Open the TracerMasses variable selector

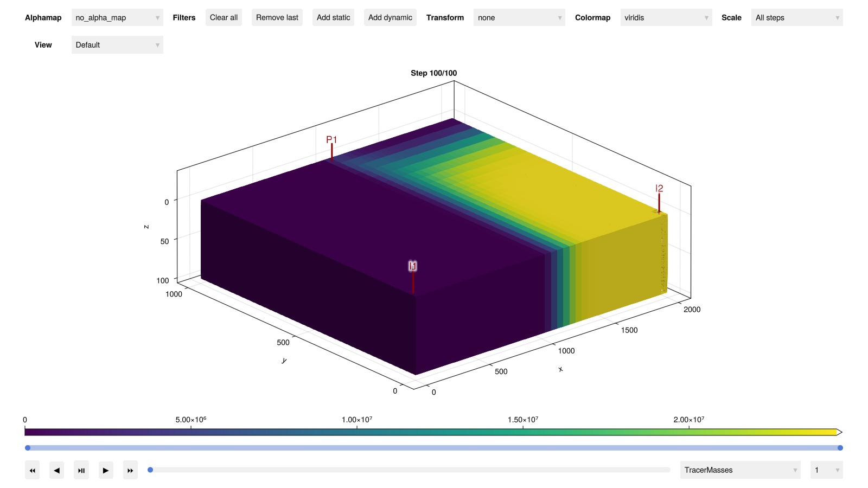pyautogui.click(x=740, y=470)
